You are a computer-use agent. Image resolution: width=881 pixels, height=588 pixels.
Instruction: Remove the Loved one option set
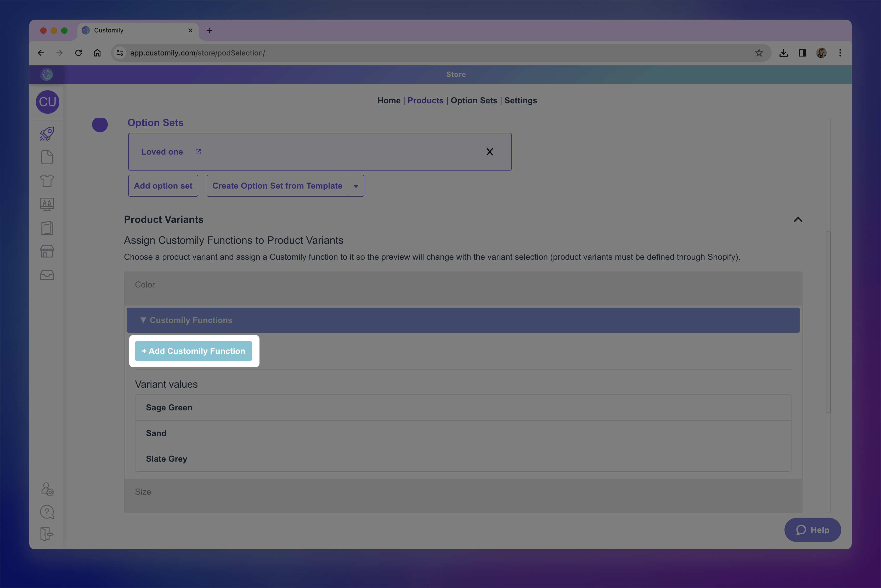click(489, 152)
